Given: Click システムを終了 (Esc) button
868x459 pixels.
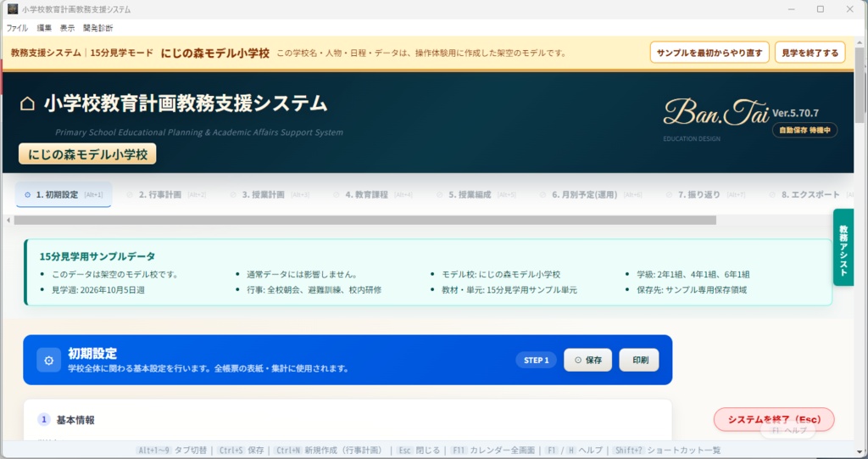Looking at the screenshot, I should [x=774, y=420].
